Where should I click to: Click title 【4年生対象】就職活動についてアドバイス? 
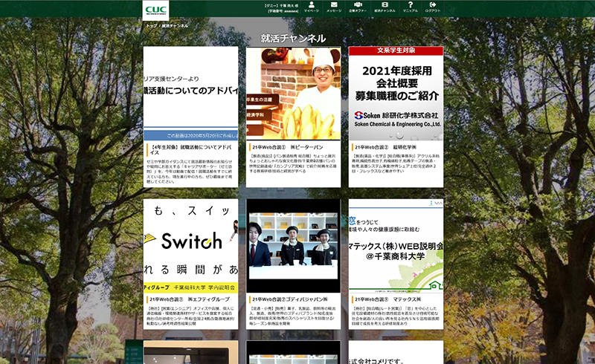point(190,149)
